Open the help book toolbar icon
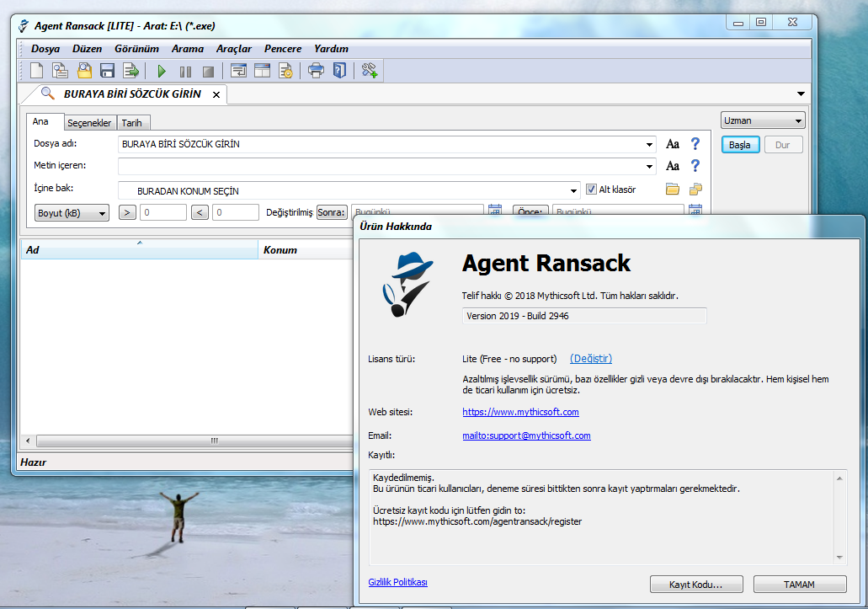This screenshot has height=609, width=868. [339, 71]
